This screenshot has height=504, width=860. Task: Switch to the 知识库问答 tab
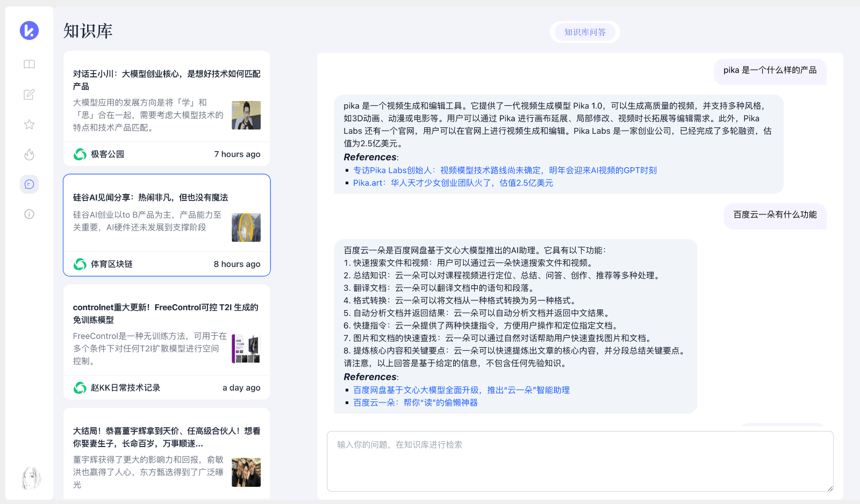coord(585,32)
